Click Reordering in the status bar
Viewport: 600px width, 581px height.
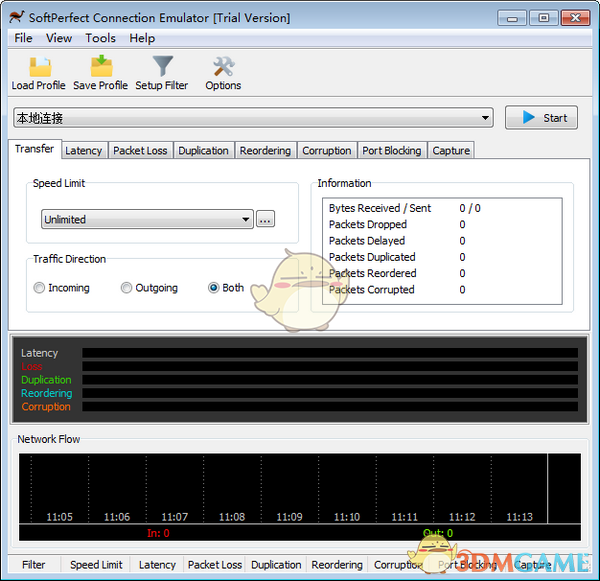pos(337,565)
